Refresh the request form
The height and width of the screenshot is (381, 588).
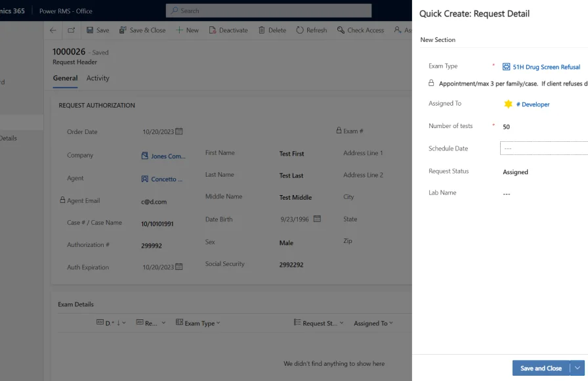311,30
